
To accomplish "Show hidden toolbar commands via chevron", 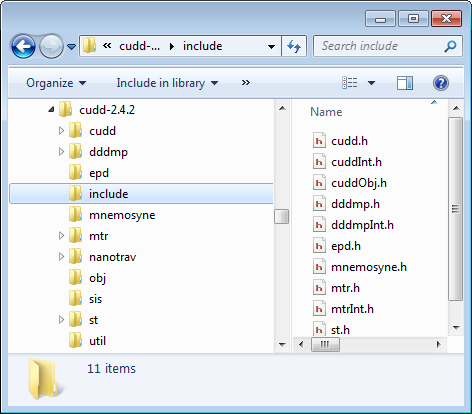I will (x=246, y=83).
